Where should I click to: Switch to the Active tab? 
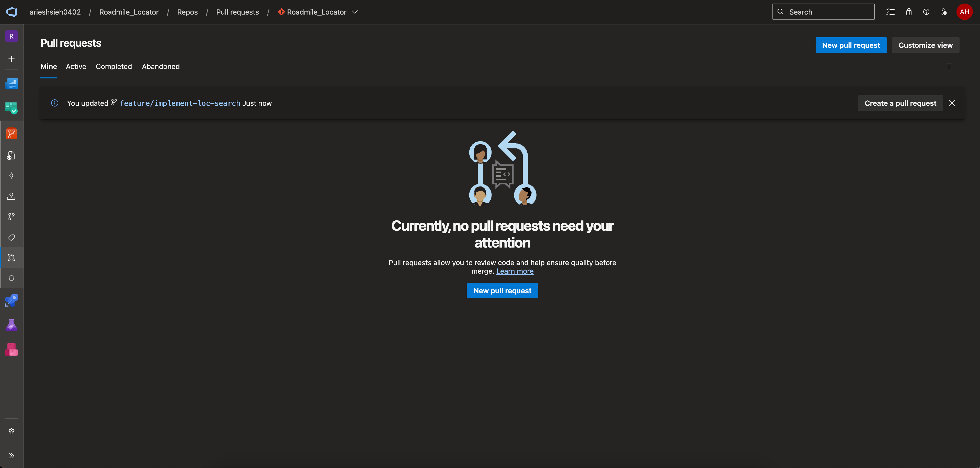76,66
